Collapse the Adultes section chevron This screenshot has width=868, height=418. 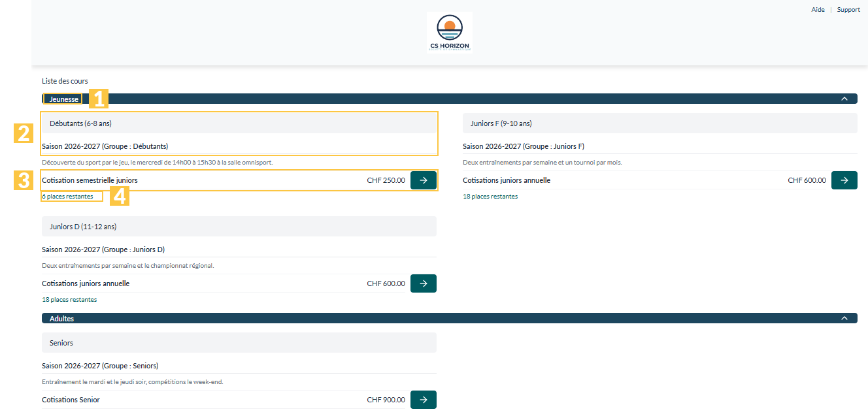(844, 318)
